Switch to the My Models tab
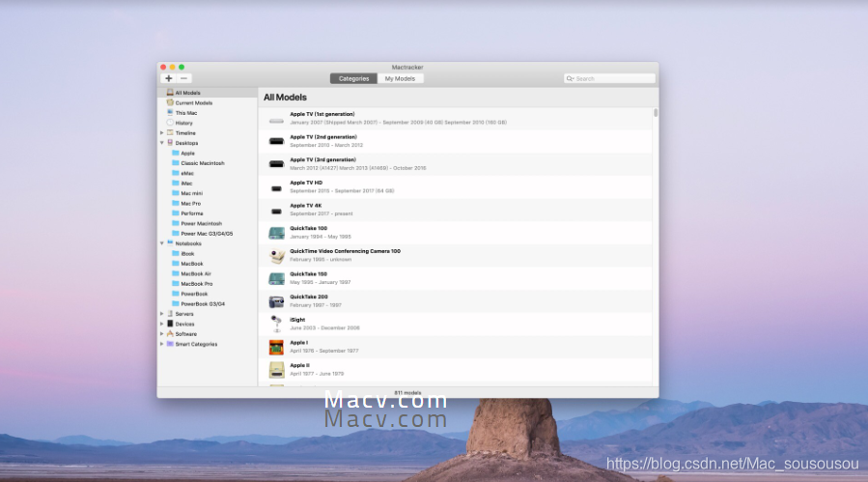Screen dimensions: 868x482 point(401,78)
